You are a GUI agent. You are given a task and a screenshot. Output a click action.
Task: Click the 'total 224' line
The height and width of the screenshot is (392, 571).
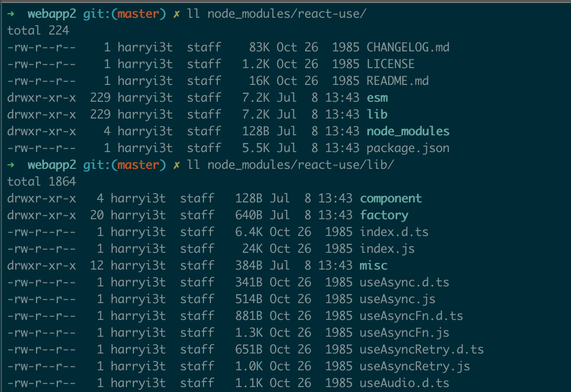(x=38, y=31)
